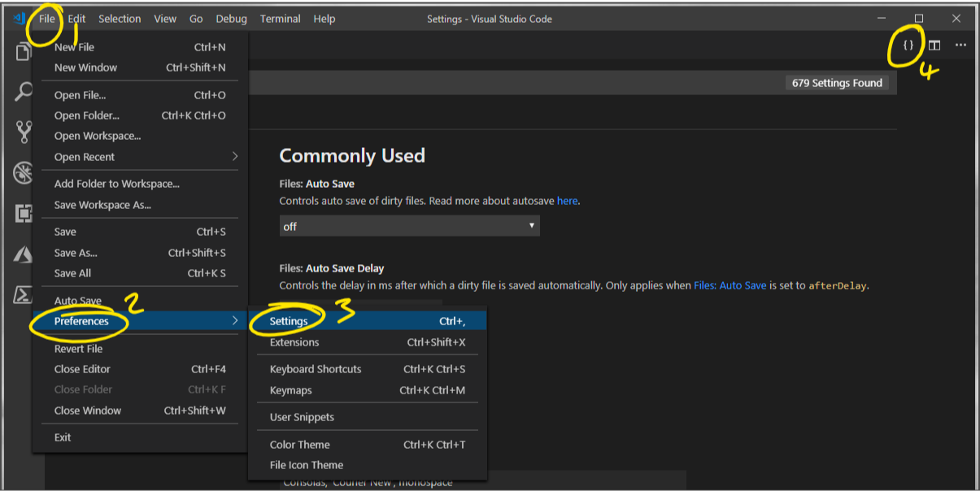Image resolution: width=980 pixels, height=491 pixels.
Task: Open the Search view in the activity bar
Action: tap(23, 91)
